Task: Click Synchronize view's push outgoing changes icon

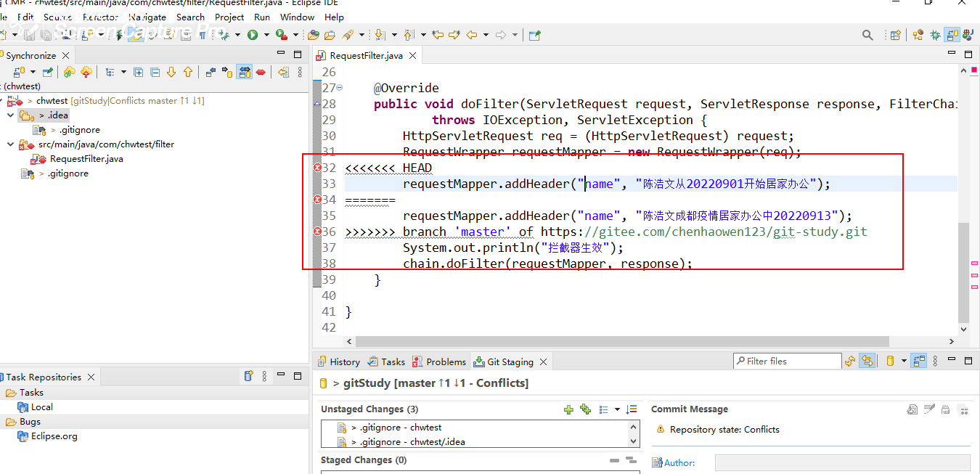Action: (86, 72)
